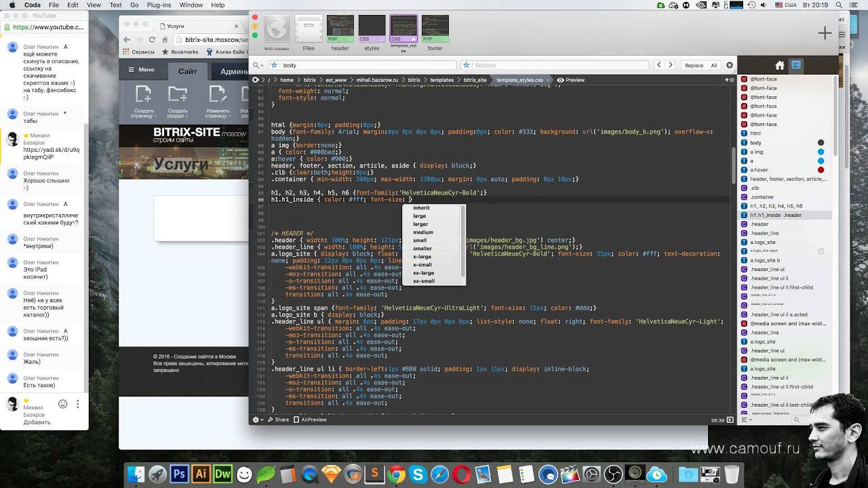Click the All replace button
Viewport: 868px width, 488px height.
pos(713,65)
